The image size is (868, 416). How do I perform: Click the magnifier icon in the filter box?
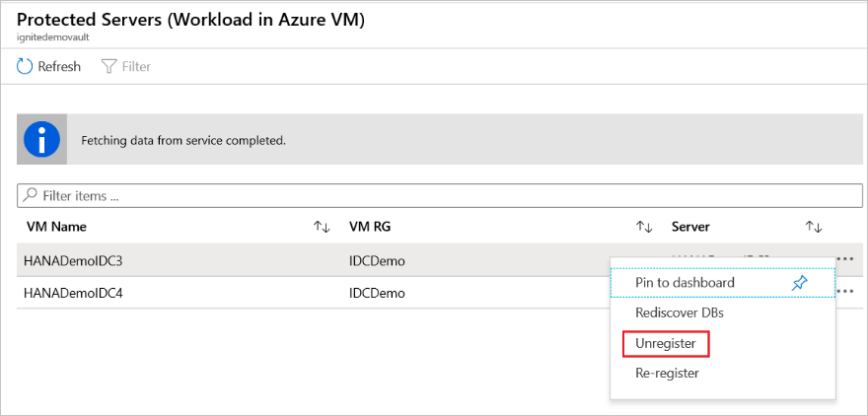[31, 195]
